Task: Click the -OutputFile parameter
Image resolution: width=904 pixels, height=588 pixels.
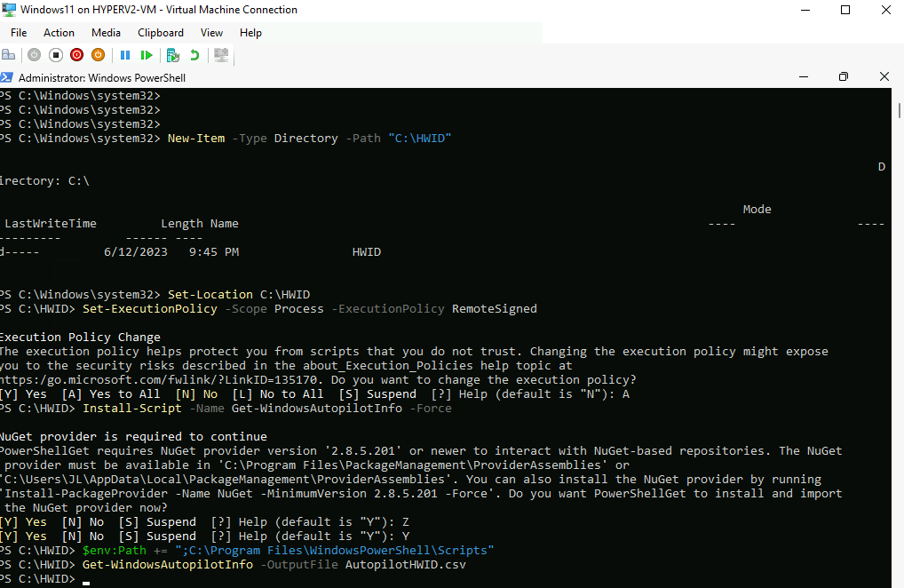Action: [x=299, y=564]
